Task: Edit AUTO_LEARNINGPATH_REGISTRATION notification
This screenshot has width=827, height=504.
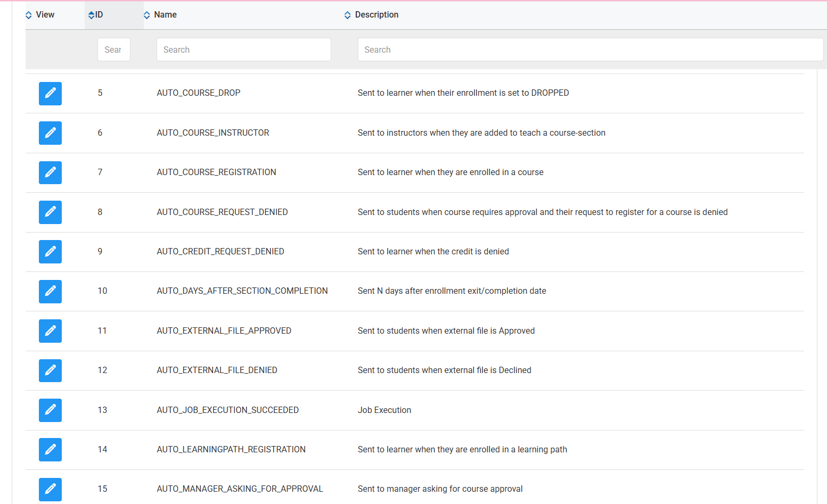Action: click(x=50, y=450)
